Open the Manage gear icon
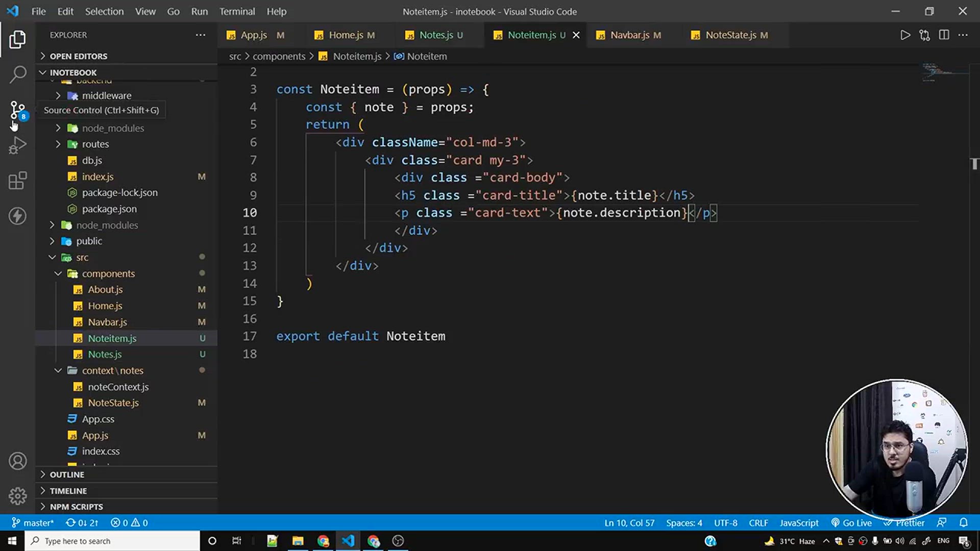The image size is (980, 551). 17,496
